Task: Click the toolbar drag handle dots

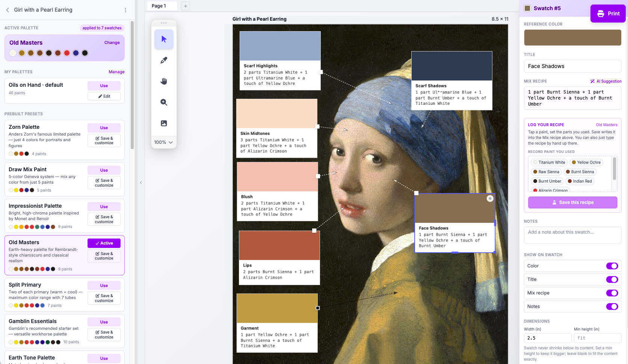Action: [164, 23]
